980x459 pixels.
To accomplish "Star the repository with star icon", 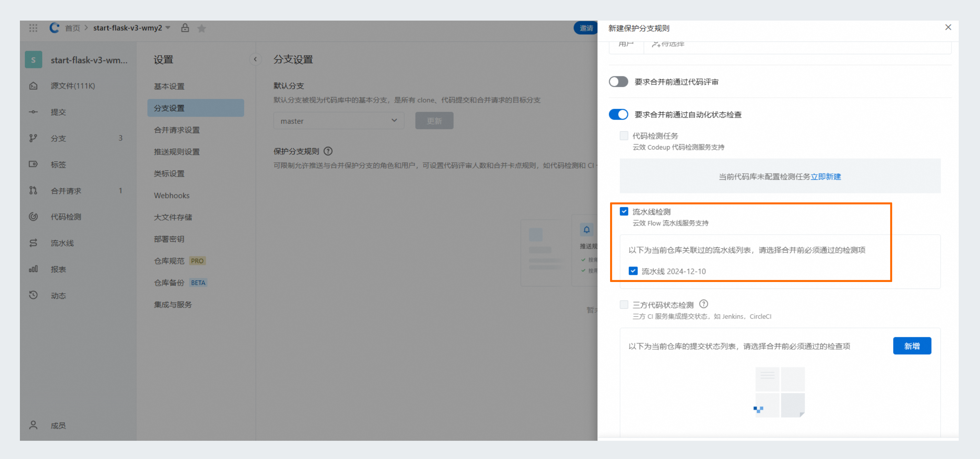I will pos(202,28).
